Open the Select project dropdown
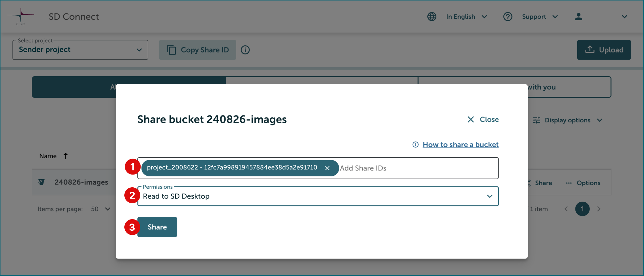The height and width of the screenshot is (276, 644). coord(80,50)
